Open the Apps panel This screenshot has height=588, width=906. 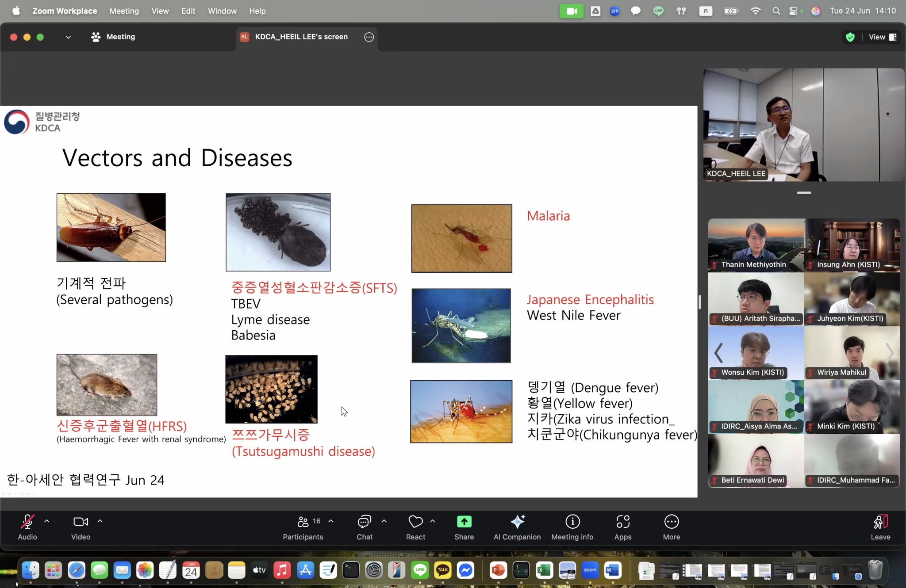click(x=623, y=527)
